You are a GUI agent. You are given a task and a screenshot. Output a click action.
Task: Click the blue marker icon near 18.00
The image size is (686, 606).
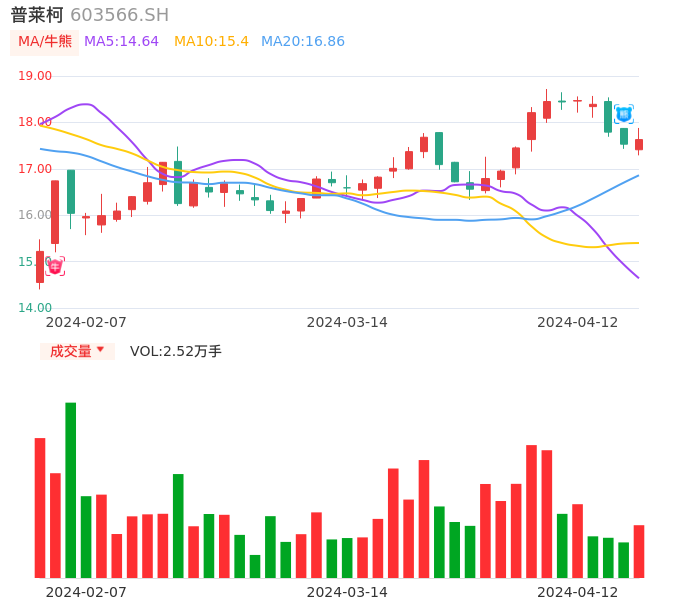pyautogui.click(x=623, y=114)
